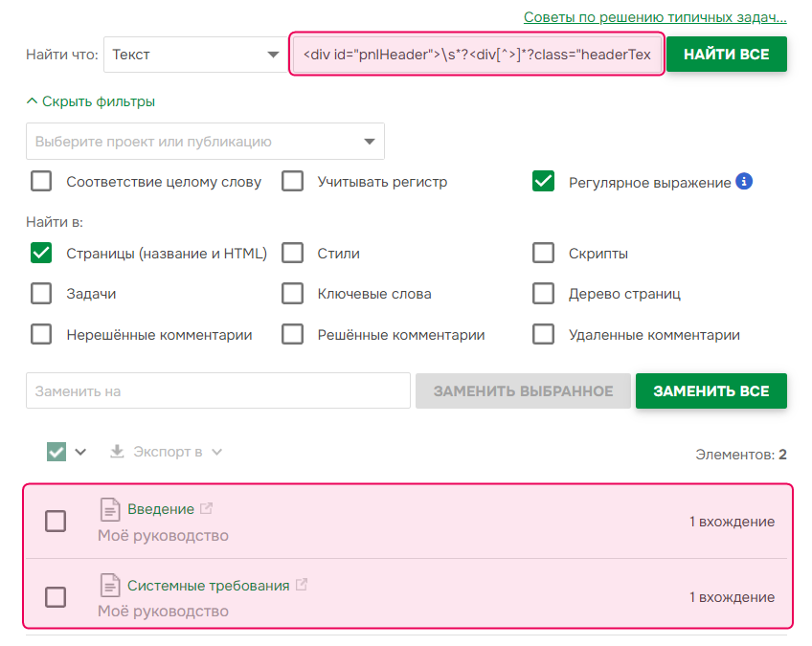The width and height of the screenshot is (812, 646).
Task: Click the export download icon
Action: pos(118,452)
